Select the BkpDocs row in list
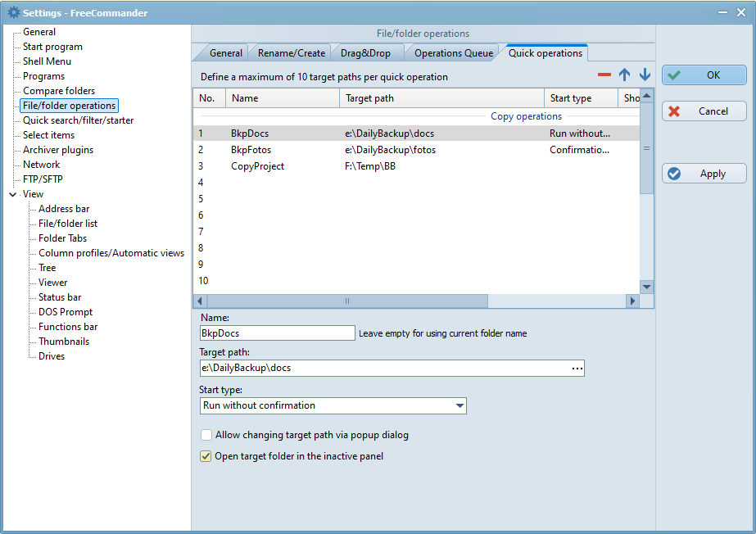 pos(417,133)
